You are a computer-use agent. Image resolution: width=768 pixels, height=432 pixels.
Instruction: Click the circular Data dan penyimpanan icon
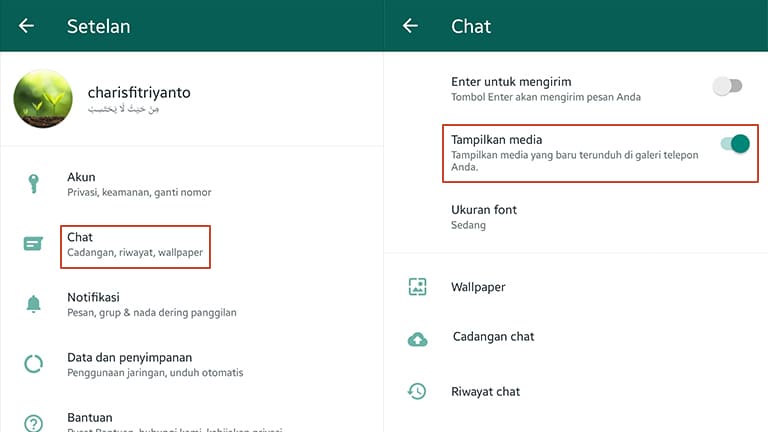click(x=33, y=364)
